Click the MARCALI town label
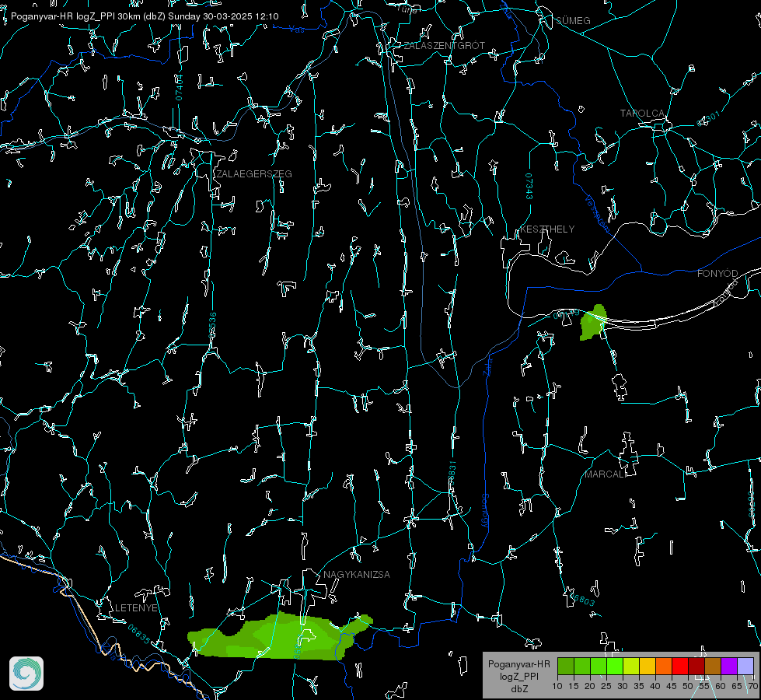Screen dimensions: 761x700 point(606,474)
